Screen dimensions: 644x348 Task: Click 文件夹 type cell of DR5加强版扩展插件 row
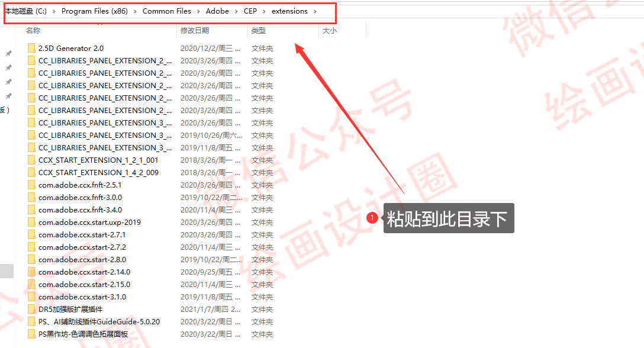(262, 309)
